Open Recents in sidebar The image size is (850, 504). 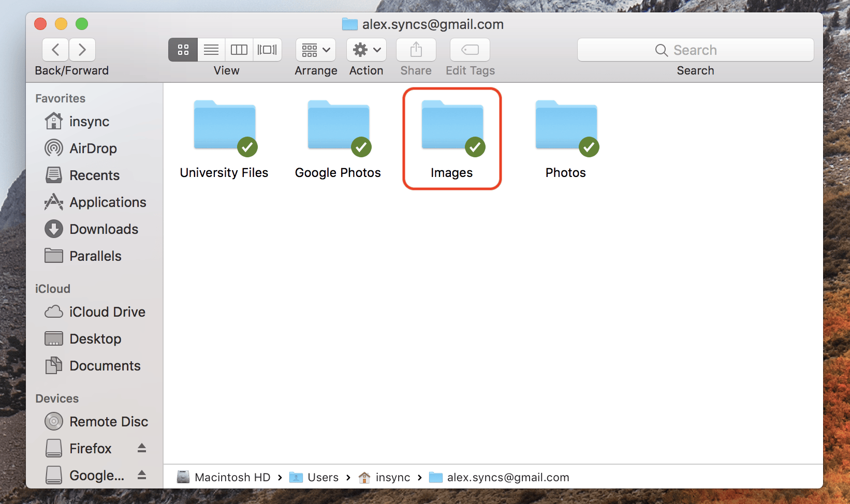[x=82, y=175]
